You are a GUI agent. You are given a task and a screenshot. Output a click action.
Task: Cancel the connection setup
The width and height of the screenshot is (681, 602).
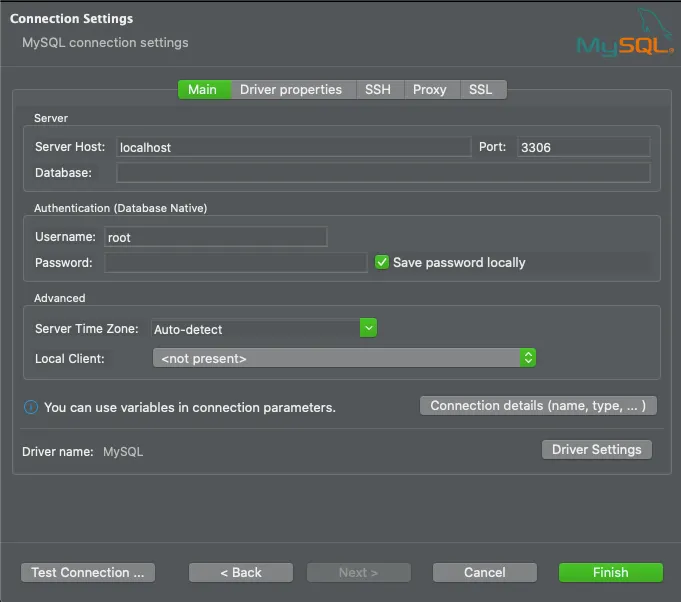(485, 572)
